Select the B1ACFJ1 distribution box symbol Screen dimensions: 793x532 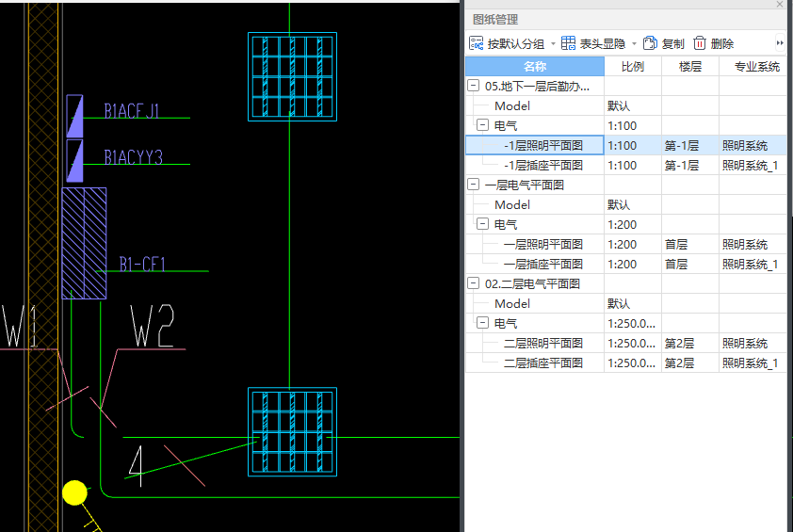click(74, 116)
